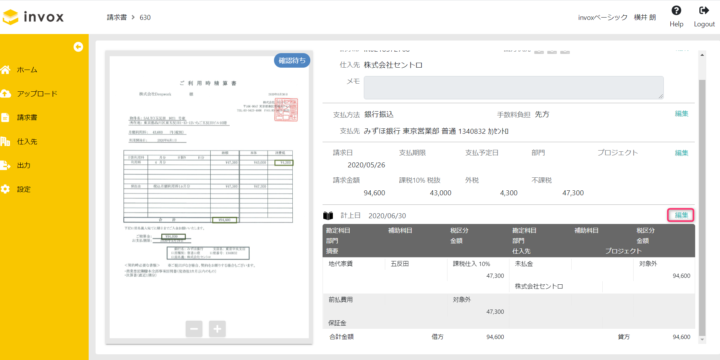This screenshot has height=360, width=720.
Task: Click the 2020/05/26 invoice date
Action: 366,164
